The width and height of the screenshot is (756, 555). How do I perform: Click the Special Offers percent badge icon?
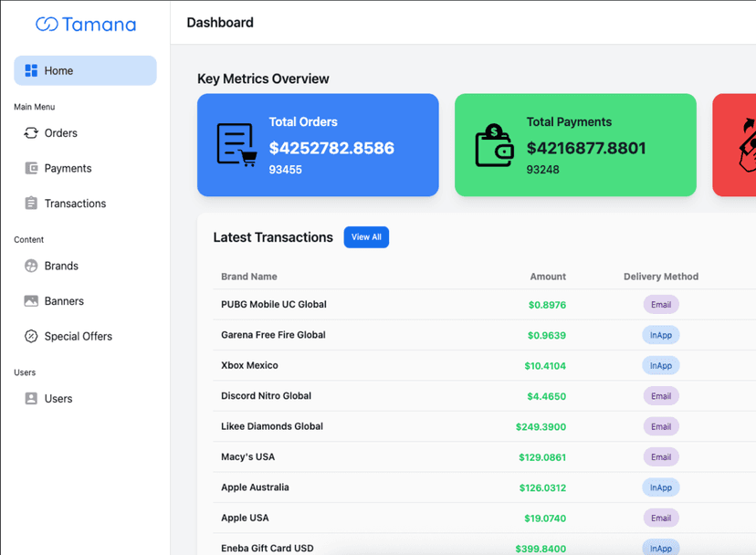[31, 336]
